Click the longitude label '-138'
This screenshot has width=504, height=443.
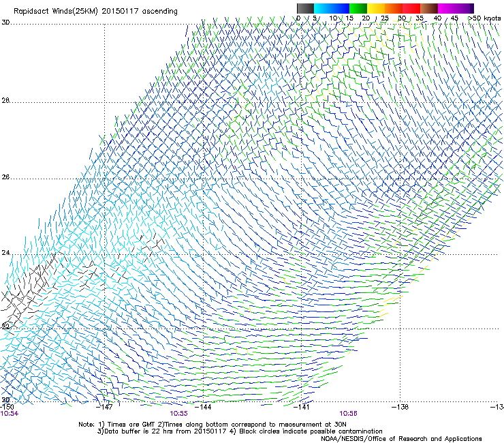click(x=400, y=407)
